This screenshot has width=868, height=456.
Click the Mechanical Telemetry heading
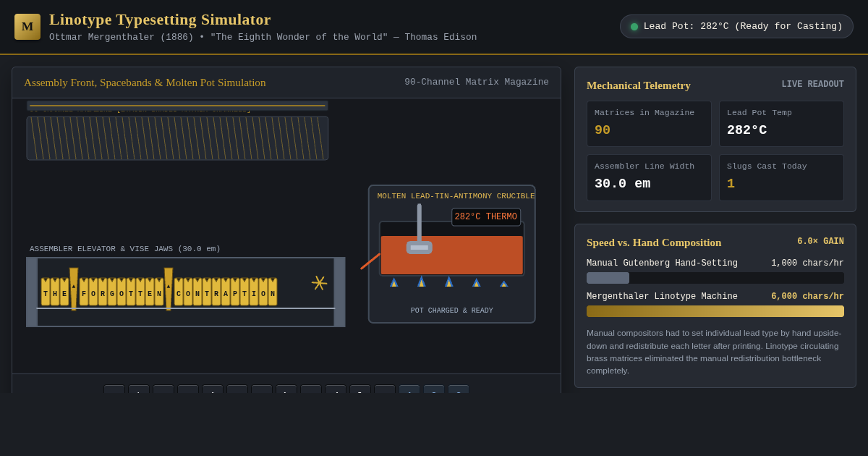[639, 85]
